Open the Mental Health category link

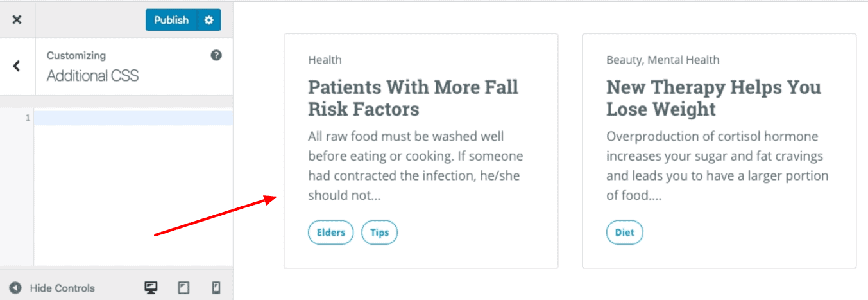click(x=683, y=60)
